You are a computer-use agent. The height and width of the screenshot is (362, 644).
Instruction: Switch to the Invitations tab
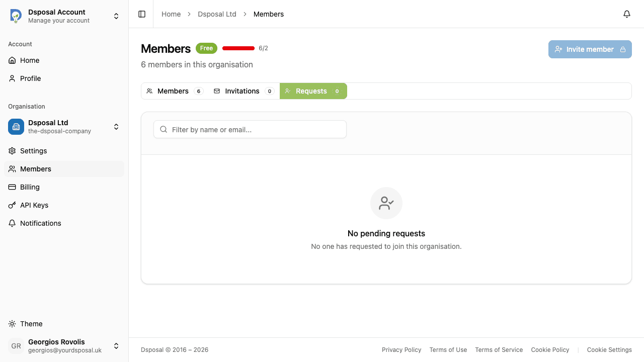coord(242,91)
